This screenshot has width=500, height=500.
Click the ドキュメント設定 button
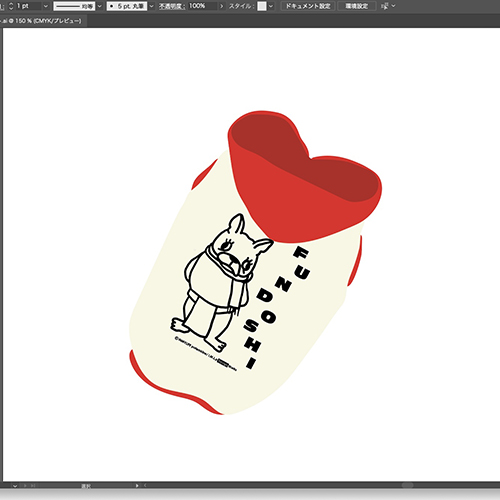(x=308, y=6)
